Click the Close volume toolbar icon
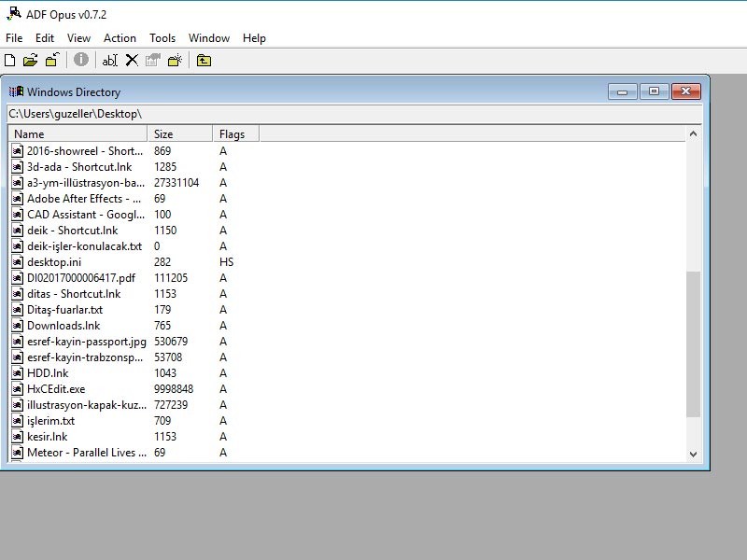 (52, 60)
